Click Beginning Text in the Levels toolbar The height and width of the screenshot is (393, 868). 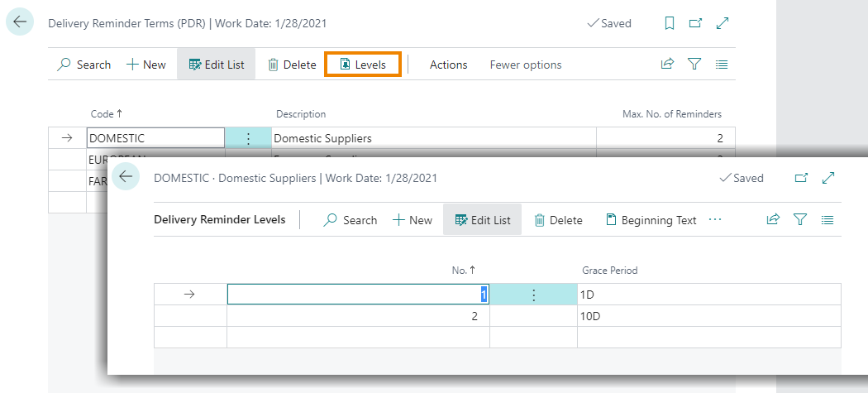click(651, 220)
